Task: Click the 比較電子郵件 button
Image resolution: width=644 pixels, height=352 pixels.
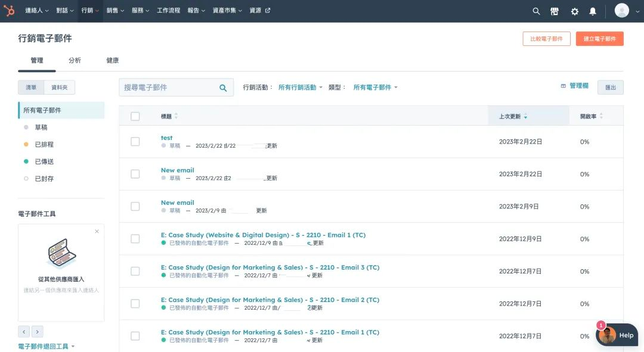Action: point(546,39)
